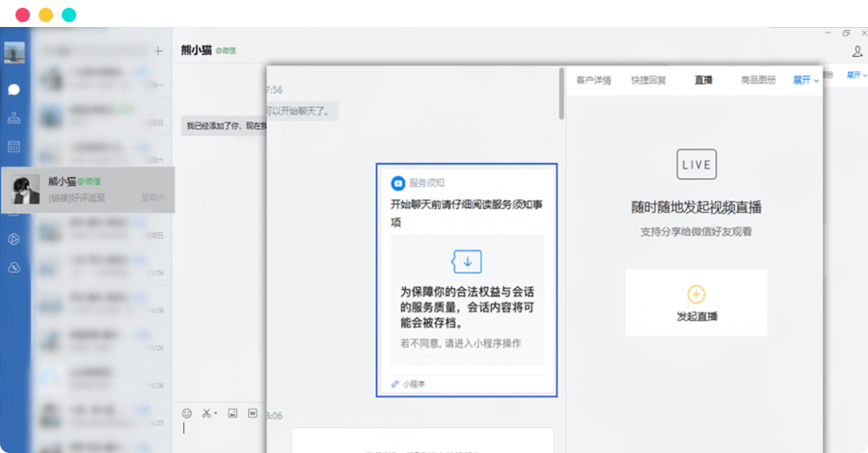Image resolution: width=868 pixels, height=453 pixels.
Task: Click the user avatar in sidebar
Action: tap(14, 52)
